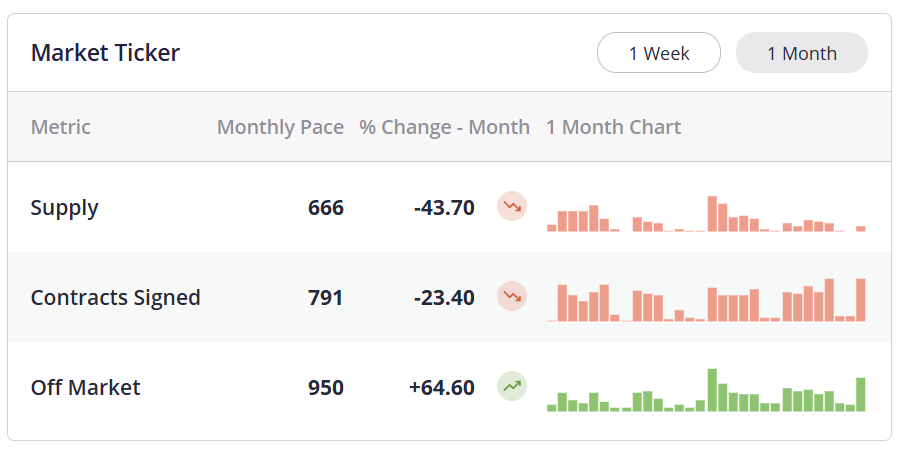This screenshot has height=450, width=899.
Task: Click the Contracts Signed pace value 791
Action: coord(326,297)
